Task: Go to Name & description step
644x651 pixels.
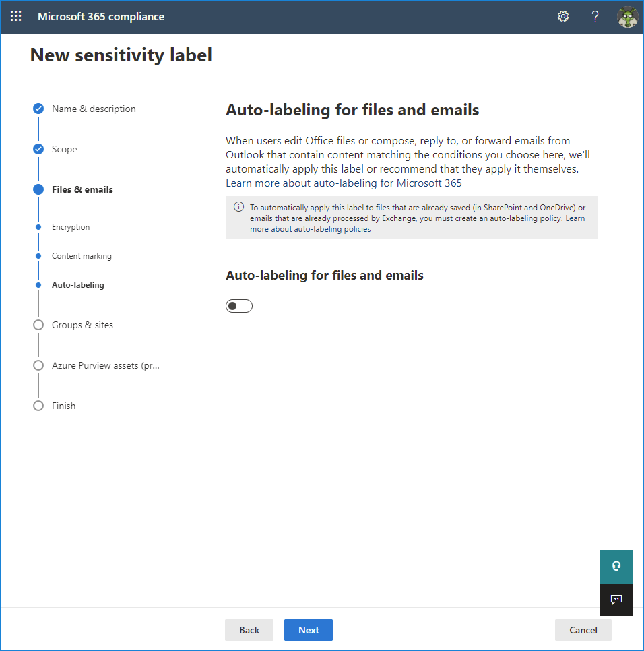Action: (94, 108)
